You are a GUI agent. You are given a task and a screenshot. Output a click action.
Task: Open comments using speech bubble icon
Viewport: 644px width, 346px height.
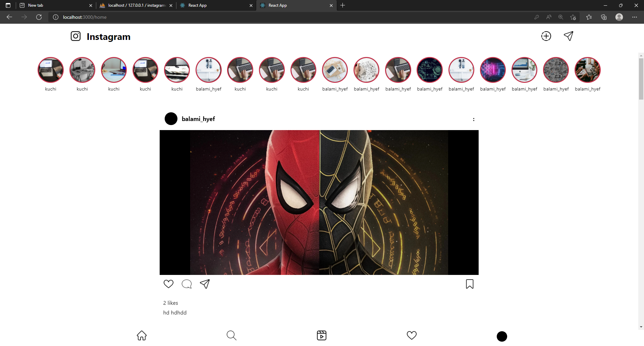186,284
